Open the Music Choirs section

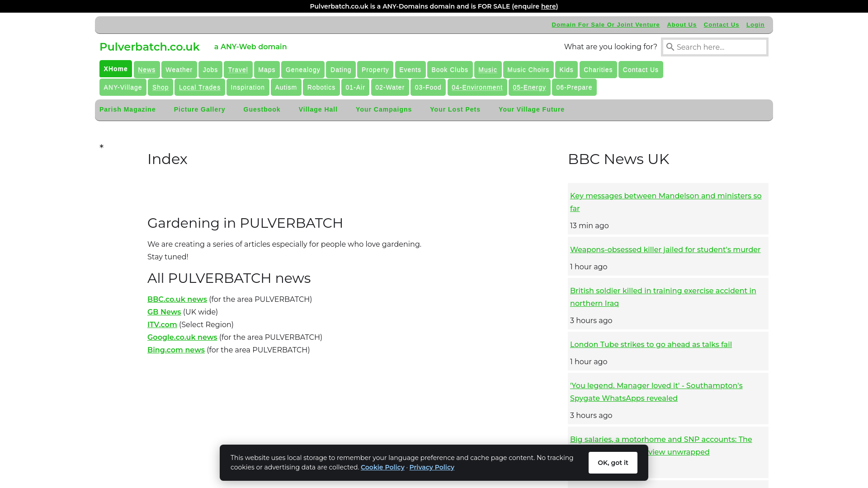tap(528, 70)
